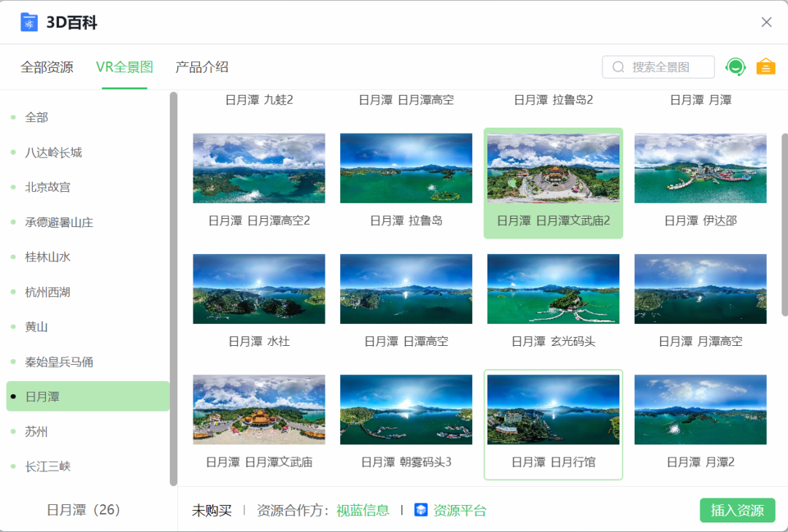Click the 插入资源 button
Screen dimensions: 788x532
pyautogui.click(x=737, y=510)
